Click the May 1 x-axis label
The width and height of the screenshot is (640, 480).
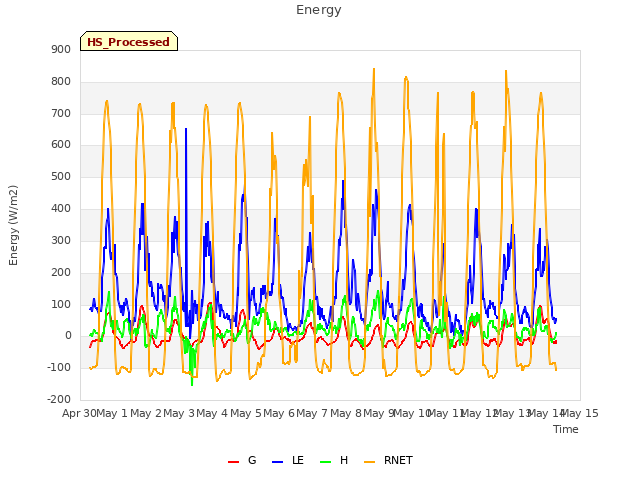[x=112, y=414]
